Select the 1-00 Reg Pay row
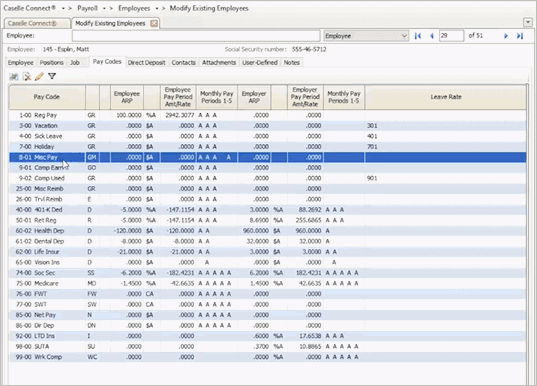The image size is (537, 386). click(267, 115)
